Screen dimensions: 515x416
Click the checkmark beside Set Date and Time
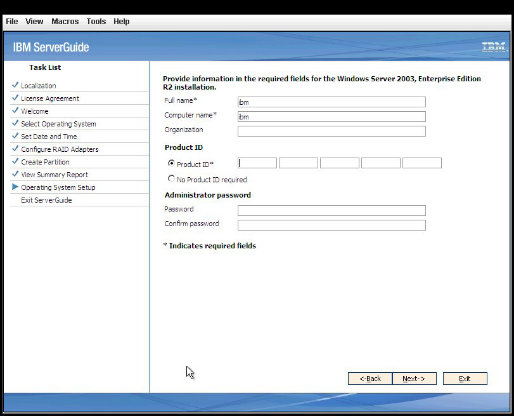pos(15,136)
